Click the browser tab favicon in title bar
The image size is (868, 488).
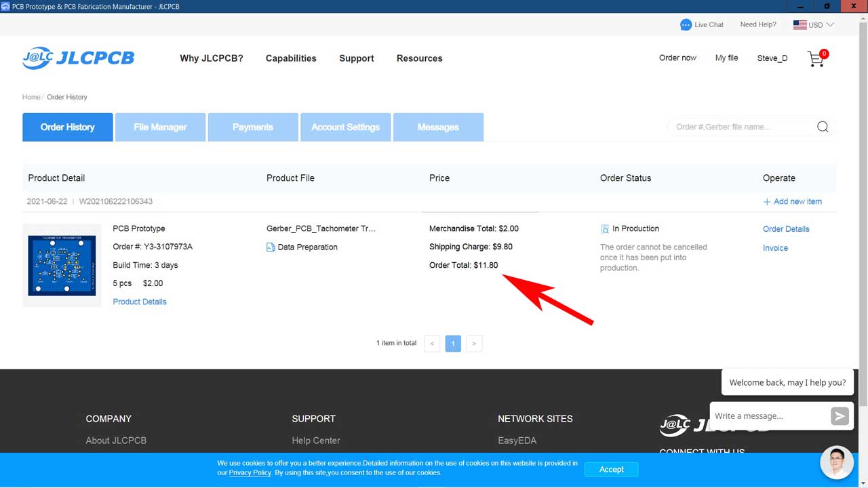click(x=5, y=6)
